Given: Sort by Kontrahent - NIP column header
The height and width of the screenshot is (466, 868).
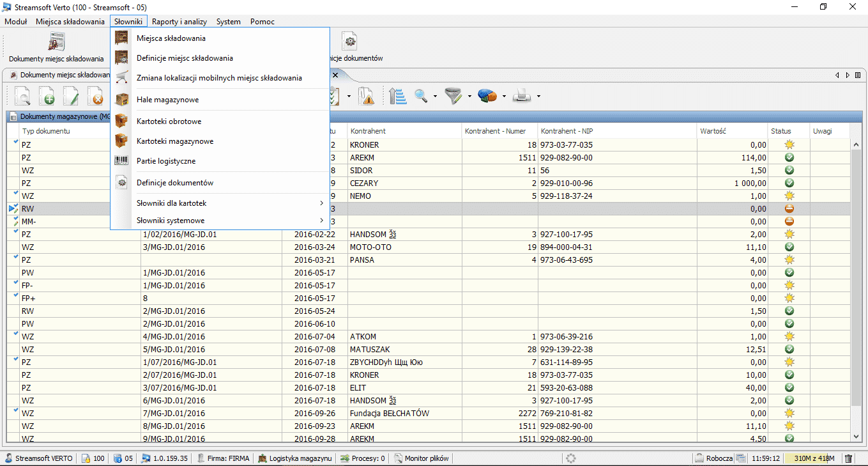Looking at the screenshot, I should 618,131.
